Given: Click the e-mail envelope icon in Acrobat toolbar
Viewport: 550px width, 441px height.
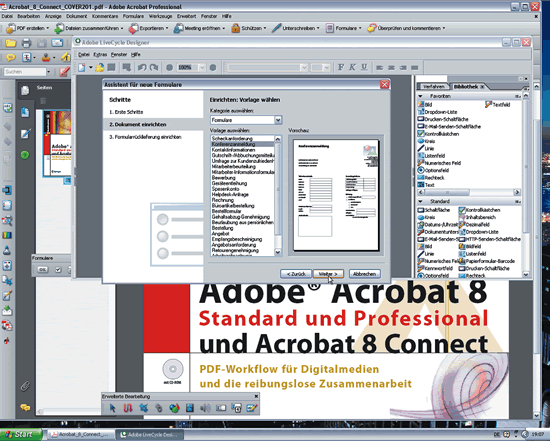Looking at the screenshot, I should coord(57,43).
